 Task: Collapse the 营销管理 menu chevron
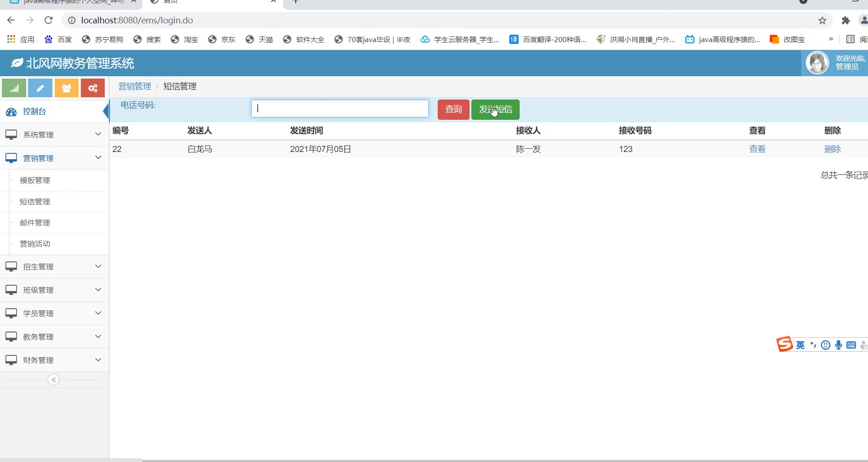tap(98, 158)
